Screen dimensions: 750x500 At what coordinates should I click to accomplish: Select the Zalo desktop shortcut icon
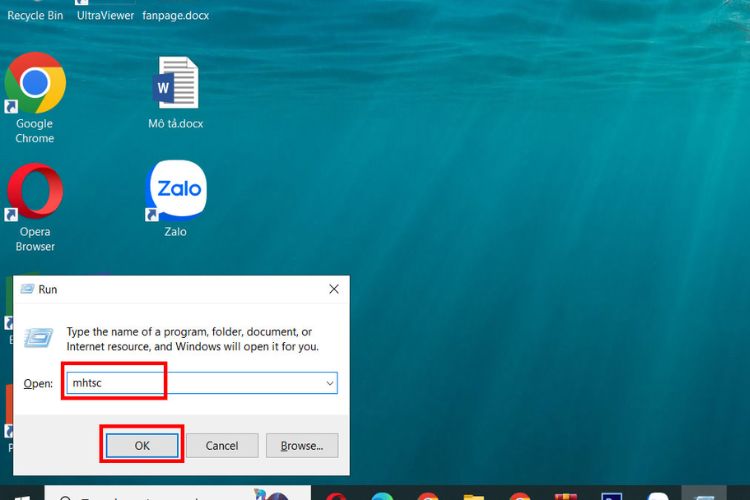pos(176,190)
